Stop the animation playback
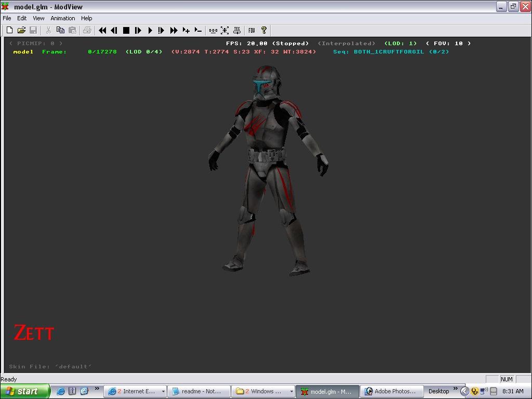The image size is (532, 399). coord(126,31)
